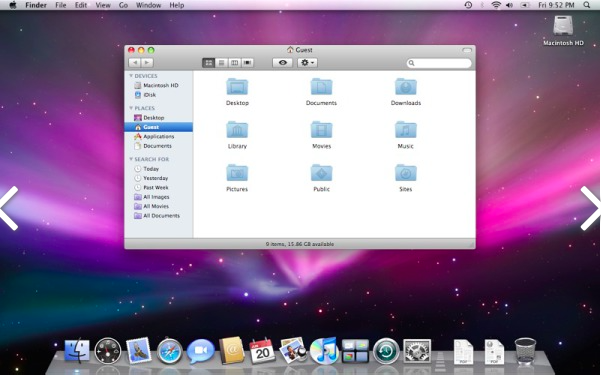Open iChat from the Dock
Viewport: 601px width, 377px height.
200,351
